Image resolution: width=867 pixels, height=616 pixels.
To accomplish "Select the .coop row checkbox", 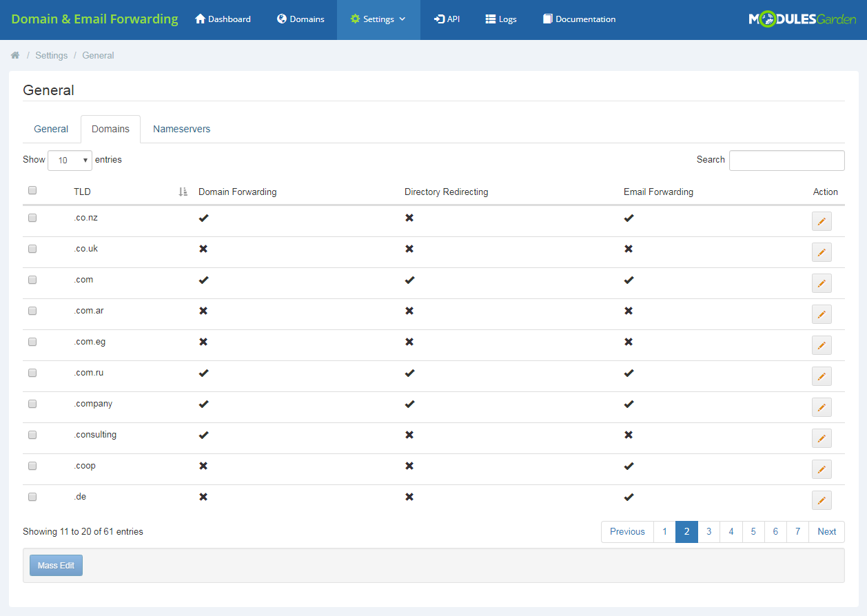I will coord(32,466).
